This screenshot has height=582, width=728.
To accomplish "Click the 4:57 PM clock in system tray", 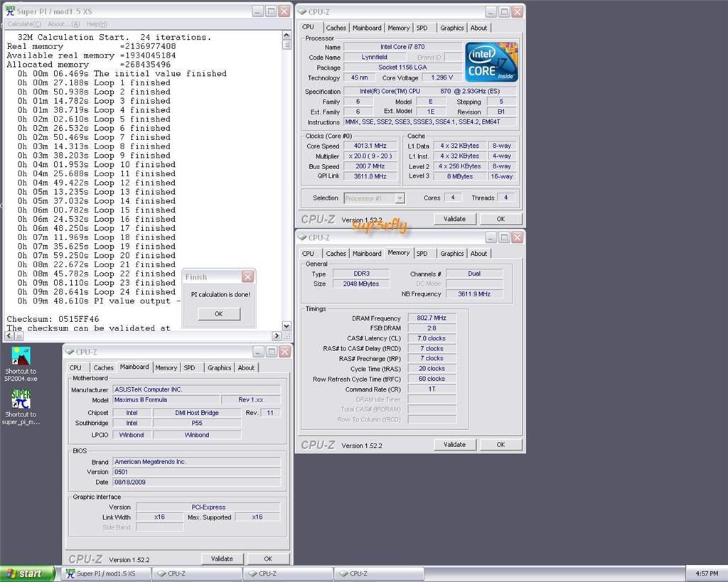I will (708, 573).
